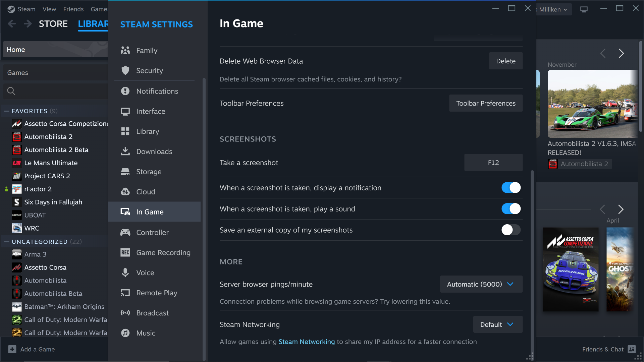This screenshot has height=362, width=644.
Task: Click the Library grid icon
Action: [x=125, y=131]
